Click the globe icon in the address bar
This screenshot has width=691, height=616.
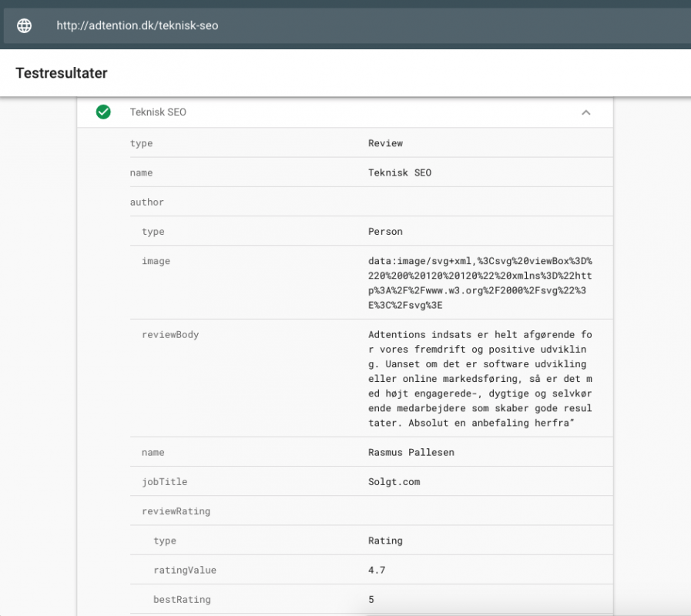coord(24,25)
